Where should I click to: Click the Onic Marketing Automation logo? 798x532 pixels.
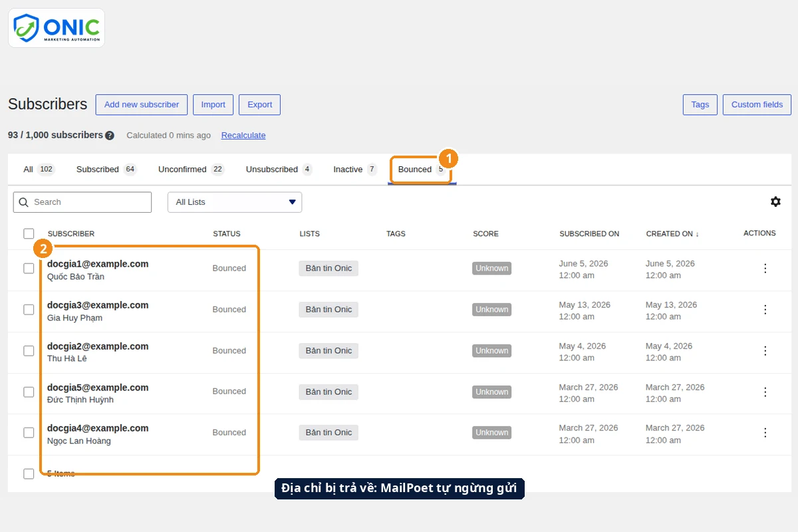[x=57, y=28]
